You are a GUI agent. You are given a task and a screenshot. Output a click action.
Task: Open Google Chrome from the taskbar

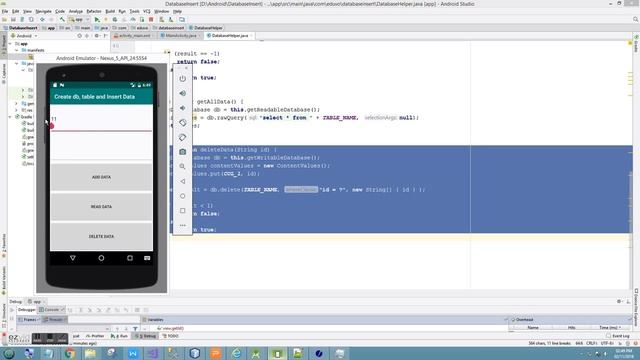[x=70, y=353]
